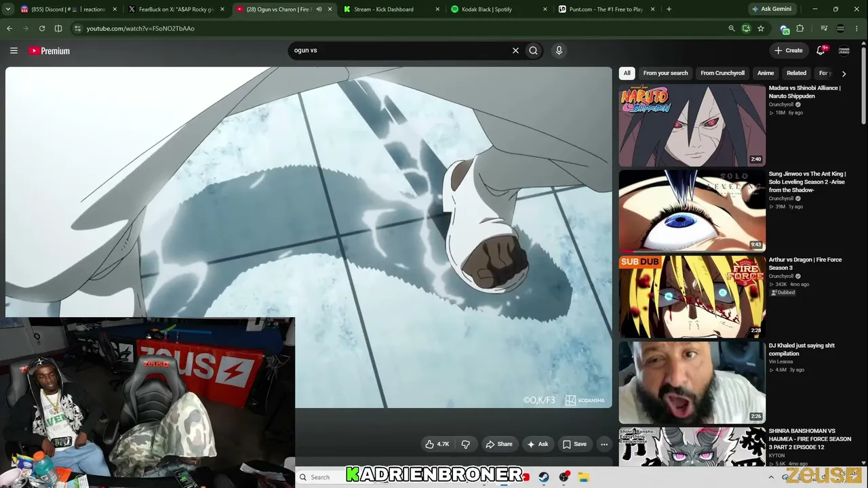Install YouTube app from address bar

click(746, 28)
